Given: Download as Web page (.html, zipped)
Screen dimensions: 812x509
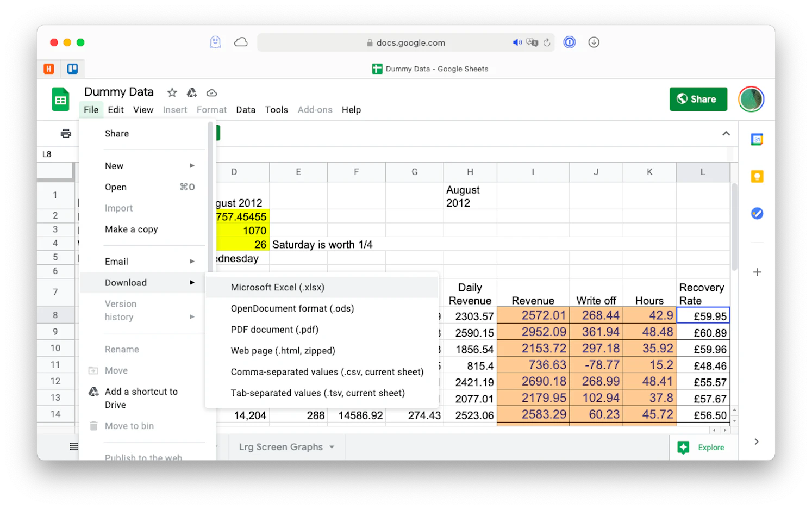Looking at the screenshot, I should coord(322,351).
